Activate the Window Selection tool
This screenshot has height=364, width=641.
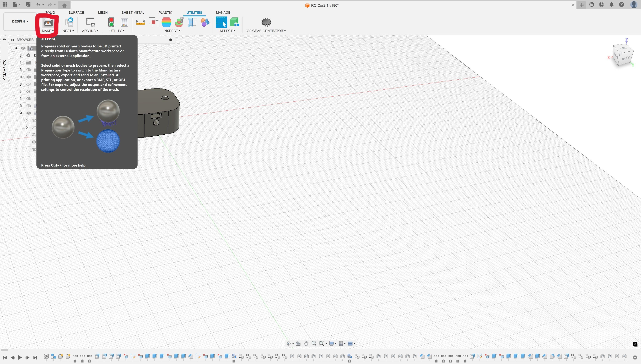click(x=221, y=22)
